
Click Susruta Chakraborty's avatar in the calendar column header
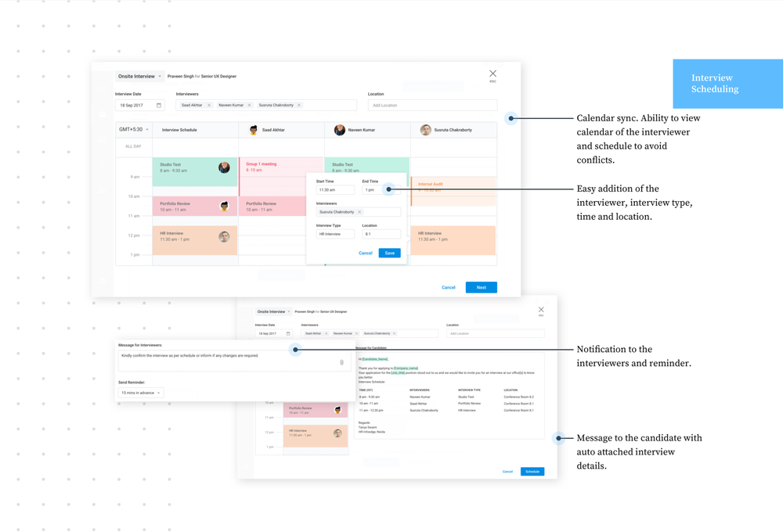[x=425, y=130]
